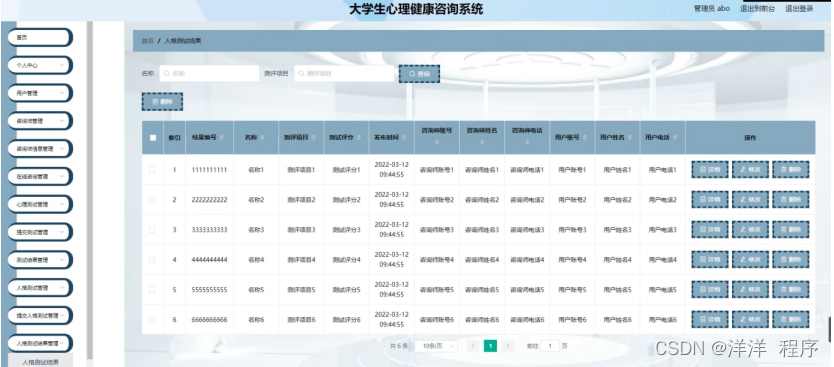The width and height of the screenshot is (834, 367).
Task: Open 详情 for row 名称4
Action: (x=710, y=260)
